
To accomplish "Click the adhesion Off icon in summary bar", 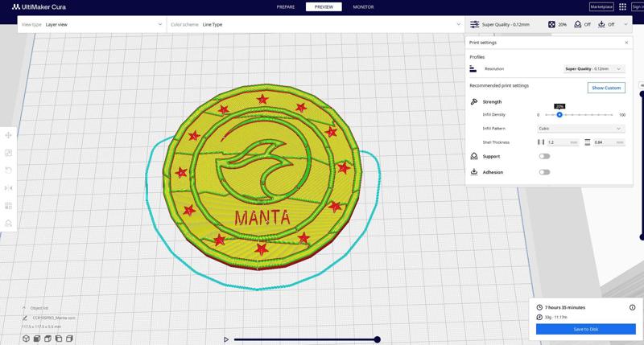I will (x=601, y=25).
